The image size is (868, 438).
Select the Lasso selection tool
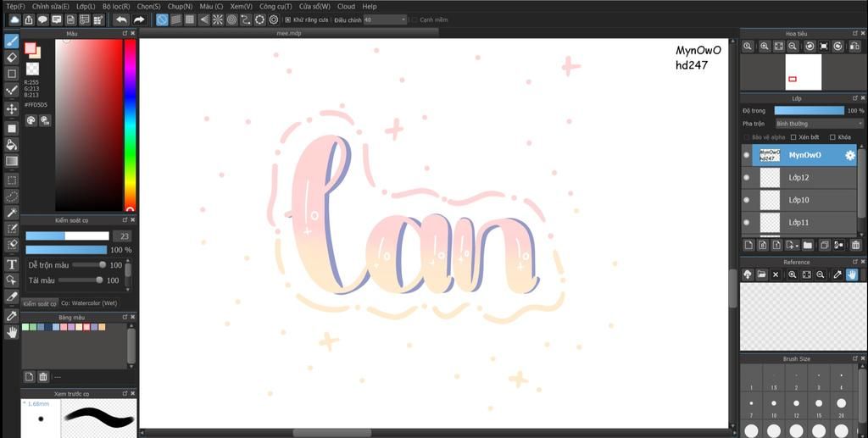point(12,197)
